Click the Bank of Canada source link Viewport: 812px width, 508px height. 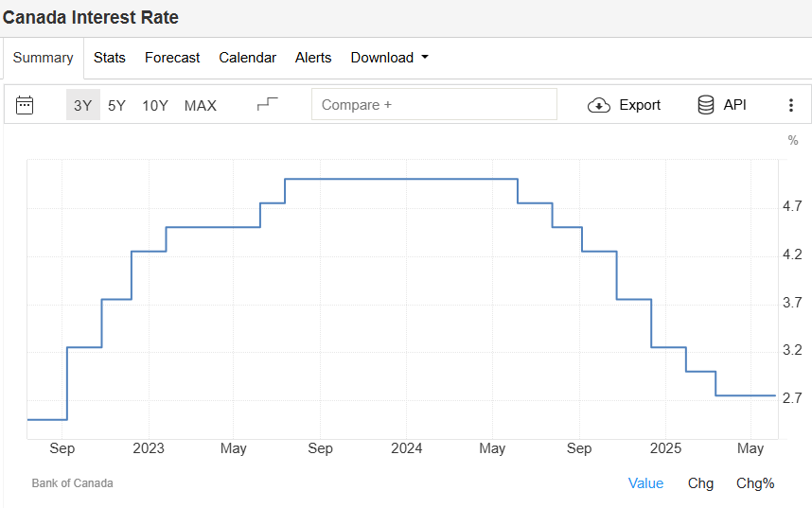click(x=73, y=483)
